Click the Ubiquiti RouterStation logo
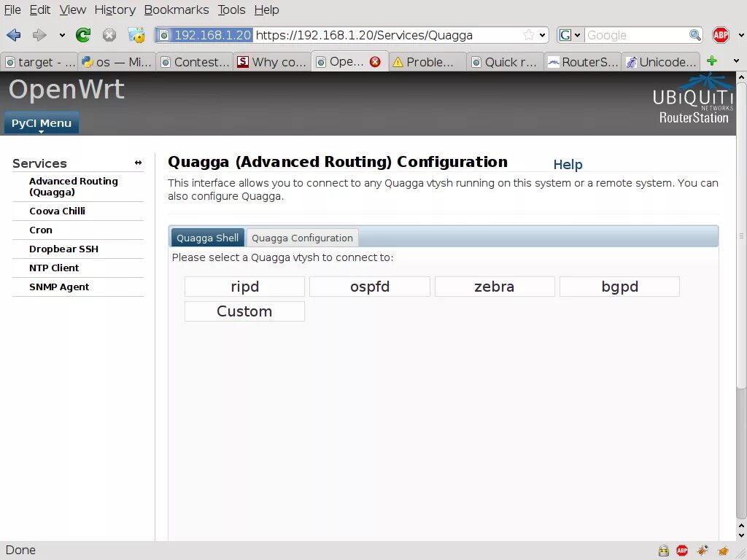The height and width of the screenshot is (560, 747). (x=693, y=99)
